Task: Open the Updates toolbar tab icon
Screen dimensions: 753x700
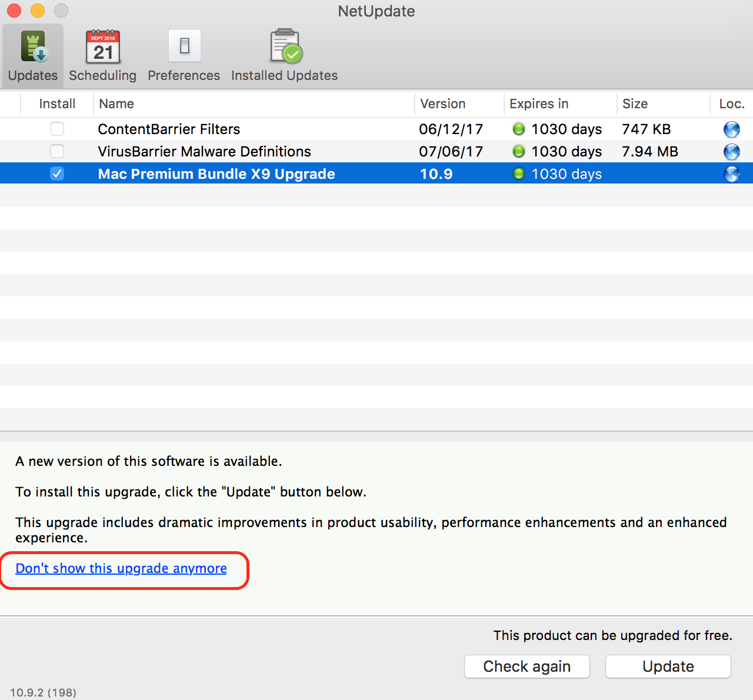Action: coord(34,47)
